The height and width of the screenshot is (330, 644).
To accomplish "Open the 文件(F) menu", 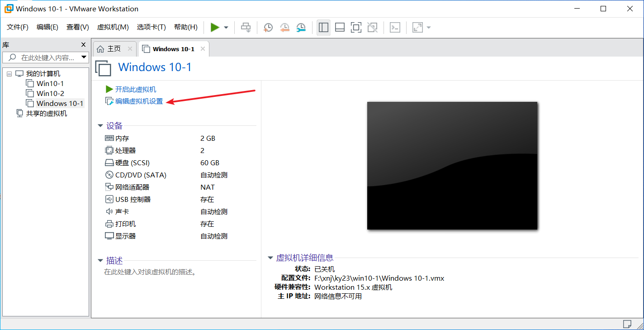I will point(18,27).
